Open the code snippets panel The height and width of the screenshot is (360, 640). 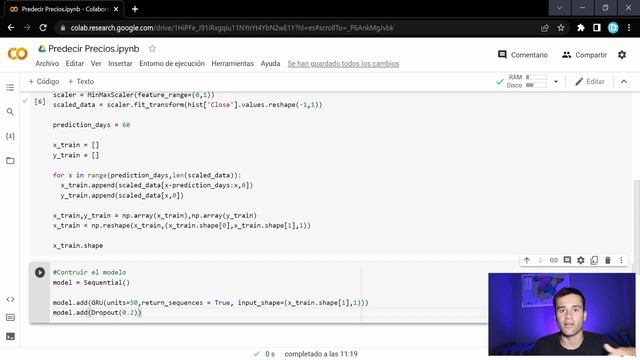pyautogui.click(x=10, y=299)
